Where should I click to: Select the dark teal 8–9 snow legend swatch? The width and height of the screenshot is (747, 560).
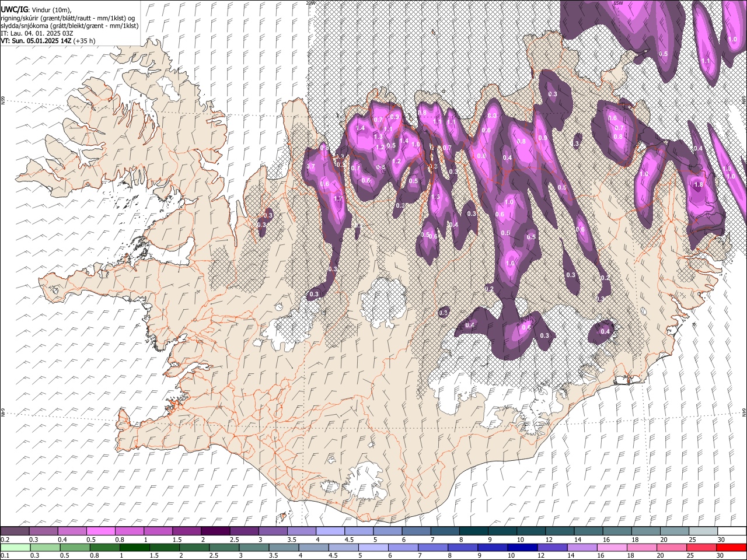pyautogui.click(x=473, y=531)
